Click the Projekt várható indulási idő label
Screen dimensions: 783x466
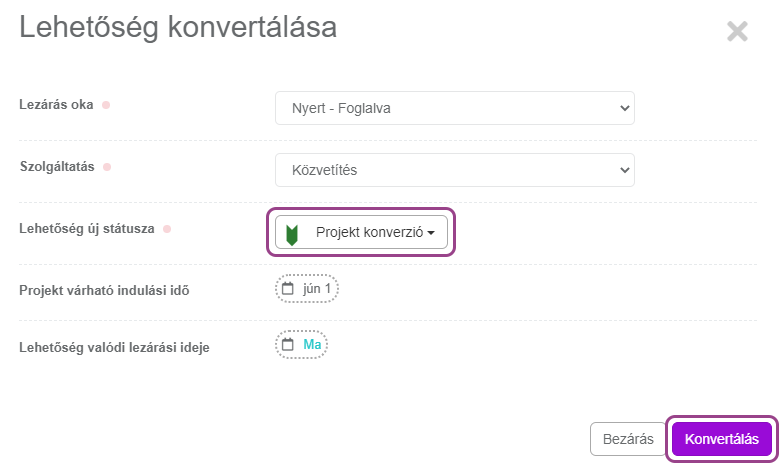104,291
